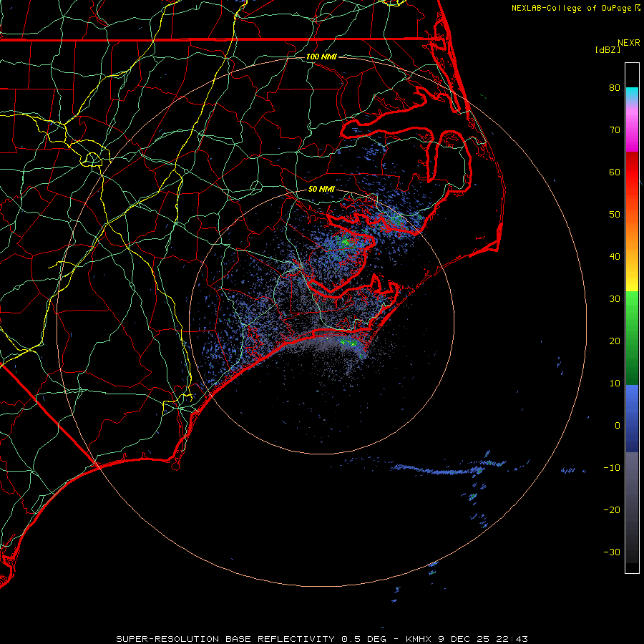Screen dimensions: 644x644
Task: Click the -10 dBZ scale value
Action: point(612,468)
